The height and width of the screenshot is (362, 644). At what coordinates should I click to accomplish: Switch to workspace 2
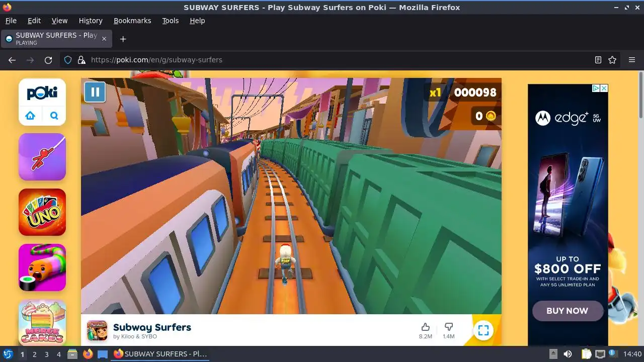[x=34, y=354]
